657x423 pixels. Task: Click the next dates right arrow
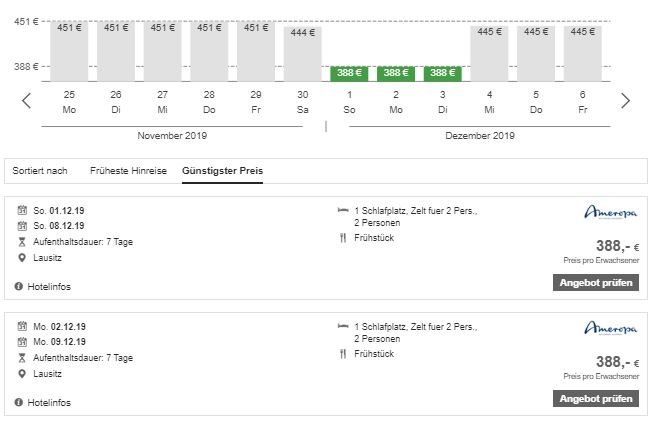[x=626, y=100]
